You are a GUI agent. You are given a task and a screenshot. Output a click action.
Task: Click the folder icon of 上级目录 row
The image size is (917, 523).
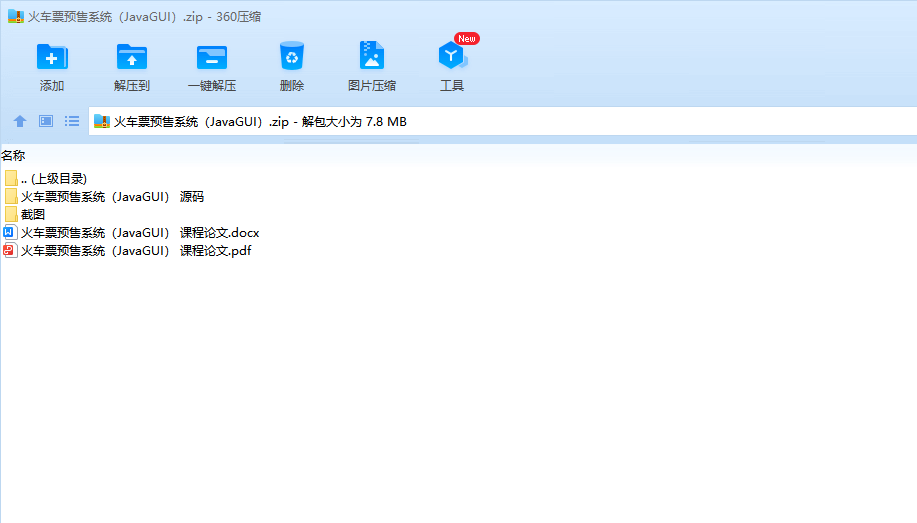(11, 178)
